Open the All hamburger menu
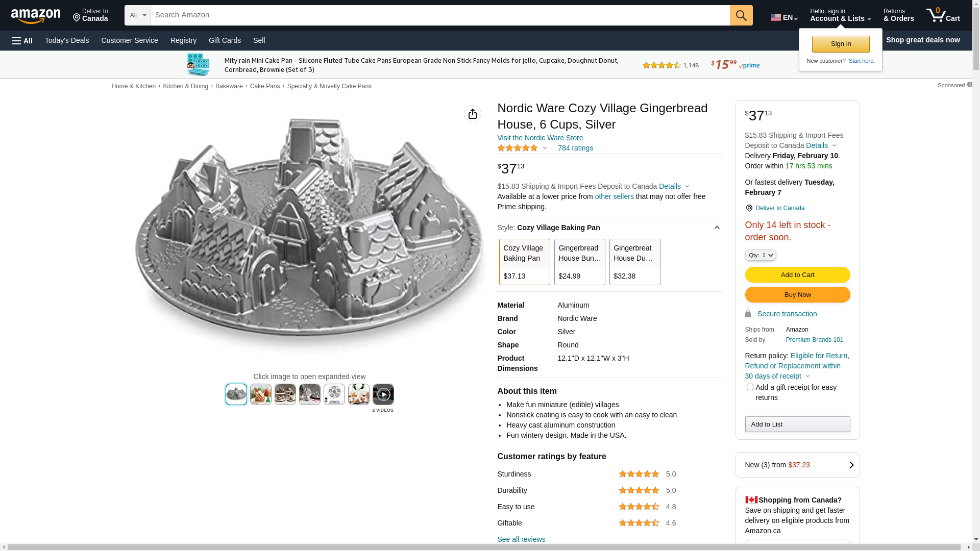980x551 pixels. click(x=22, y=40)
